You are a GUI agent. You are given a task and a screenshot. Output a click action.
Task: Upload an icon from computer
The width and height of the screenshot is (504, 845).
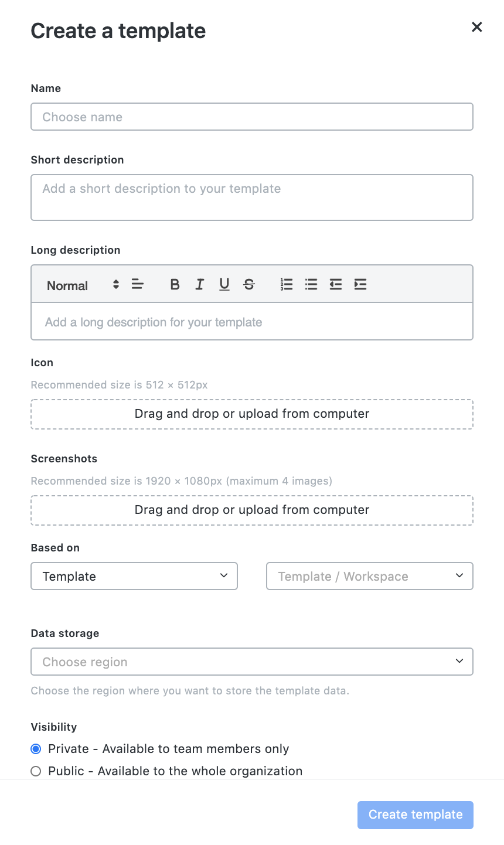tap(252, 414)
